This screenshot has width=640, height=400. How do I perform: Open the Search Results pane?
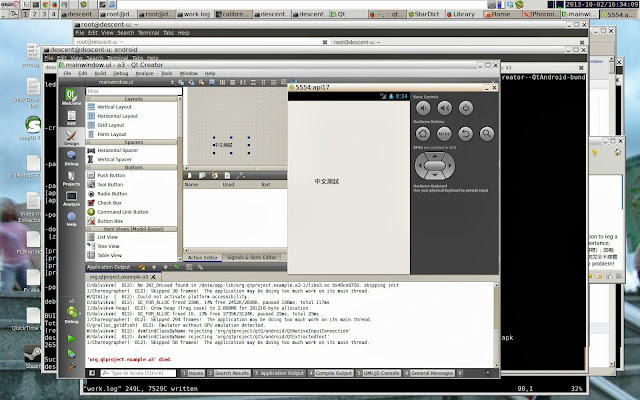click(229, 373)
